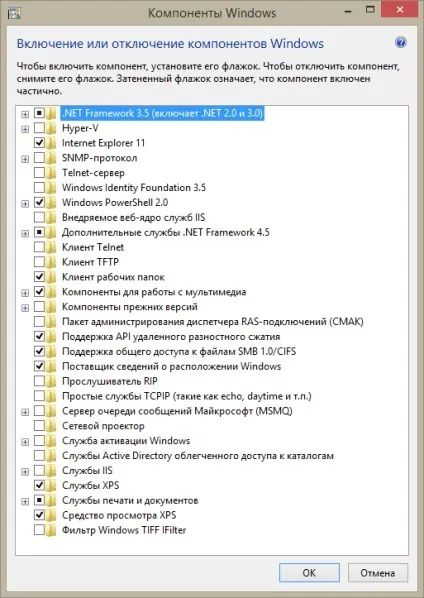
Task: Expand Windows PowerShell 2.0 node
Action: coord(25,204)
